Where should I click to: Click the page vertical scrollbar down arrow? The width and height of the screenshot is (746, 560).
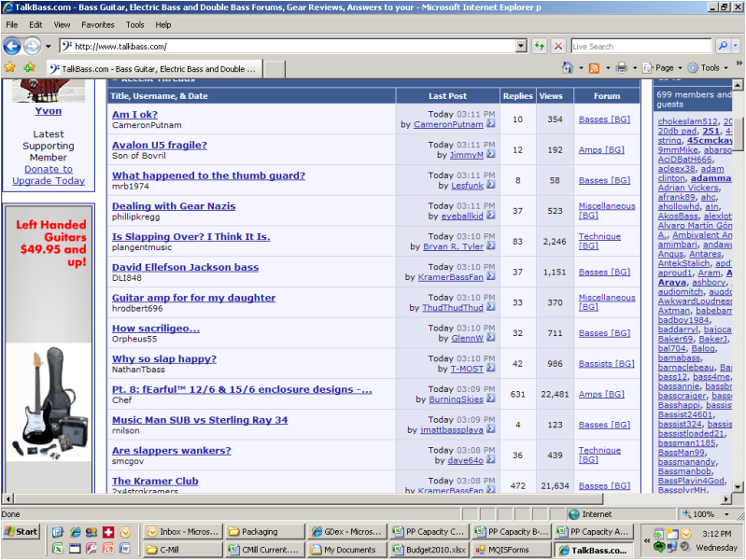pyautogui.click(x=738, y=486)
